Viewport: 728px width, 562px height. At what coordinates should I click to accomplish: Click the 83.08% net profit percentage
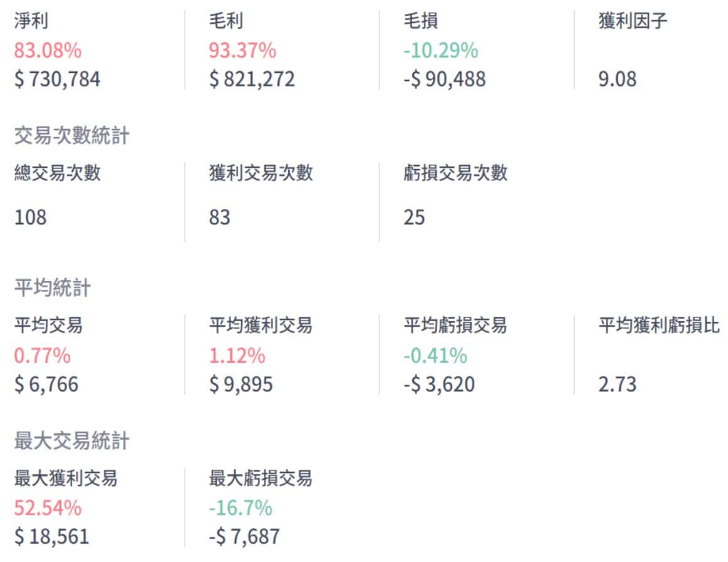[x=48, y=50]
